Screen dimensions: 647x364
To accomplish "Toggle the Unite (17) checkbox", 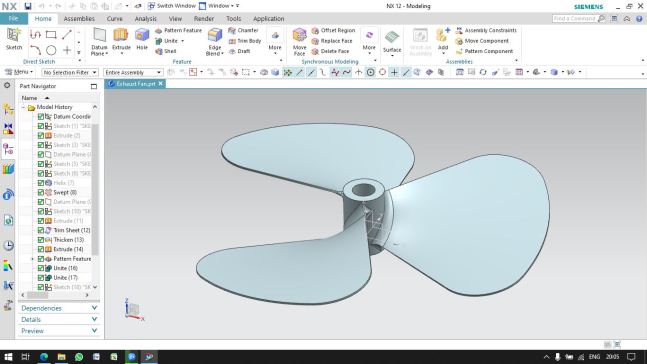I will point(40,278).
